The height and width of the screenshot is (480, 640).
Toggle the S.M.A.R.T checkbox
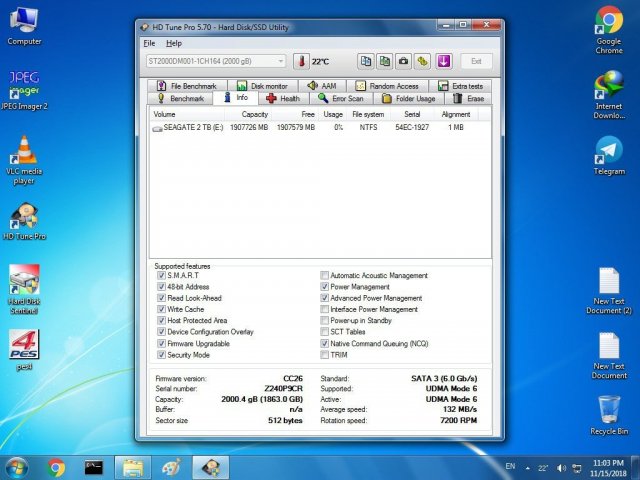pyautogui.click(x=161, y=275)
